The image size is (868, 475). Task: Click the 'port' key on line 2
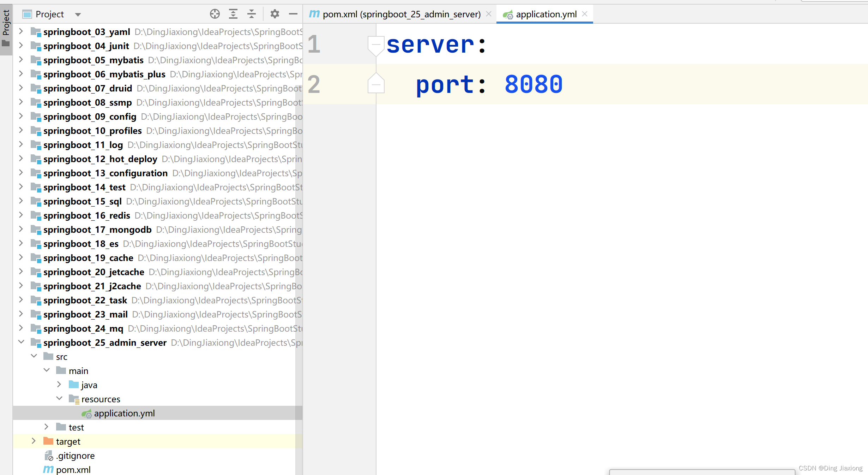pyautogui.click(x=445, y=85)
